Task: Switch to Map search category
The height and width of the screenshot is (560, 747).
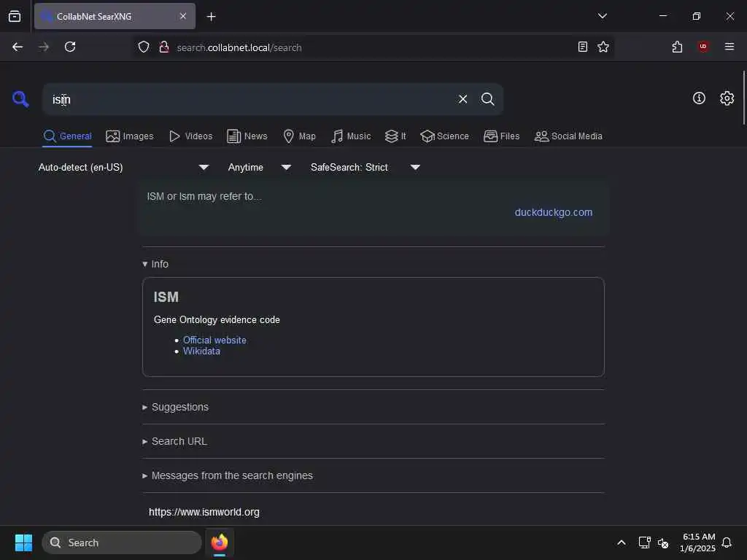Action: 299,136
